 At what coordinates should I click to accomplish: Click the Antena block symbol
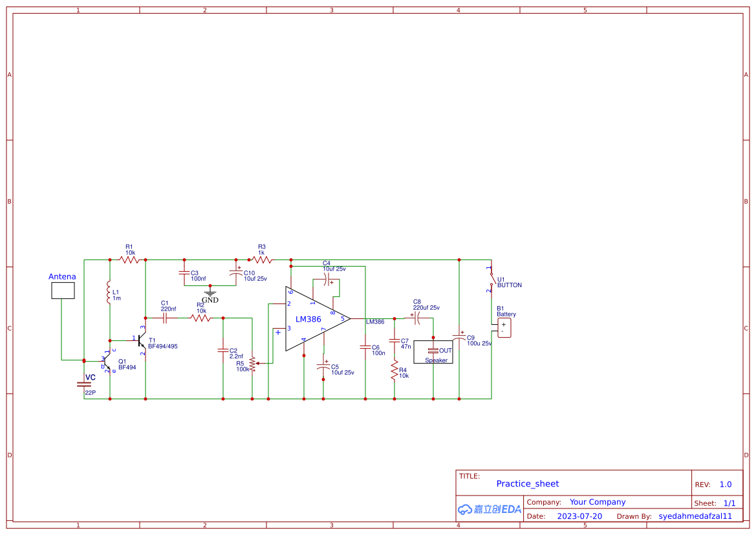point(62,290)
